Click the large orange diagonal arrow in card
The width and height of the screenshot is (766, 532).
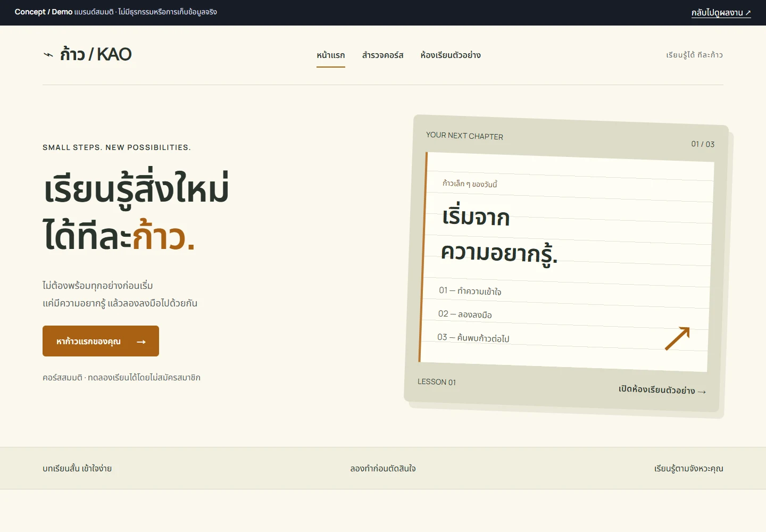click(x=677, y=338)
